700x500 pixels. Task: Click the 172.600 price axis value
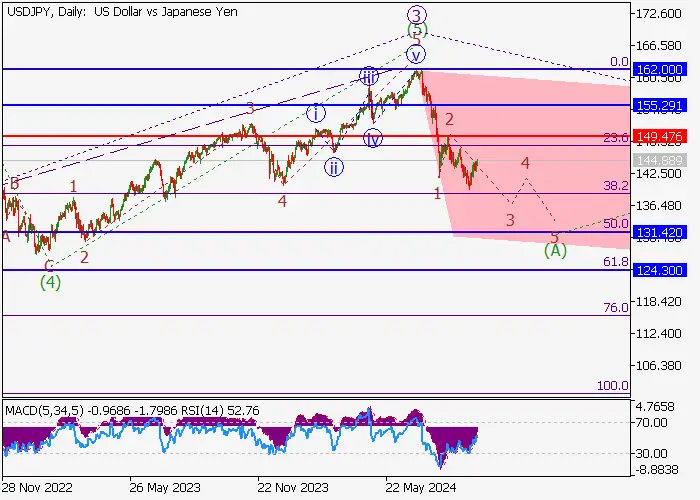(x=658, y=14)
